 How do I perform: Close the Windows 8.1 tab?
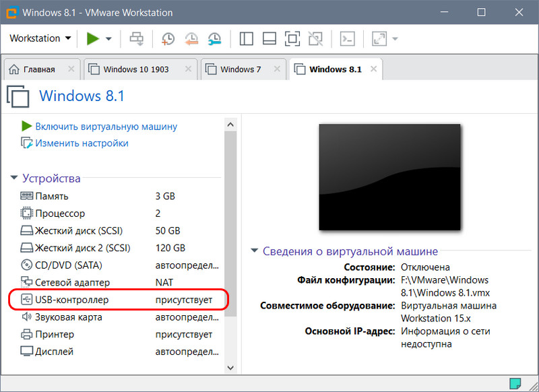click(373, 69)
